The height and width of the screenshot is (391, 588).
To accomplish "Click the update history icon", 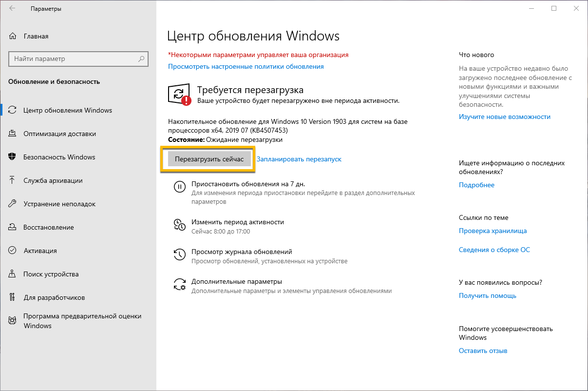I will pos(180,254).
